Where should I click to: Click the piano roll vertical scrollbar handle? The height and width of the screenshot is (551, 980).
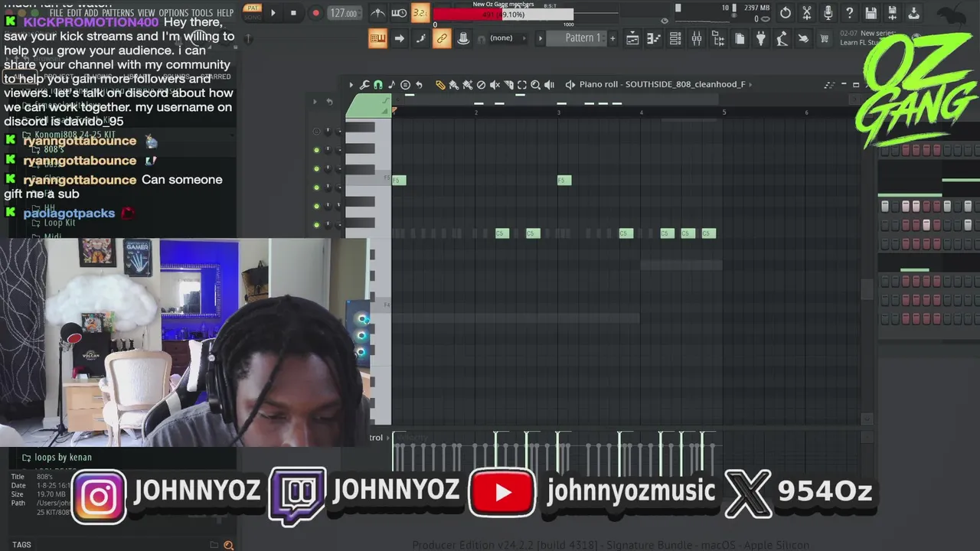867,289
